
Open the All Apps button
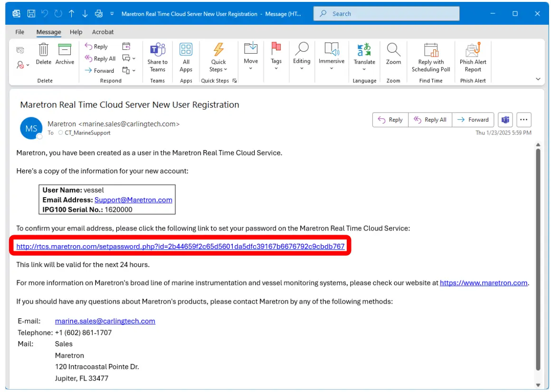point(186,57)
